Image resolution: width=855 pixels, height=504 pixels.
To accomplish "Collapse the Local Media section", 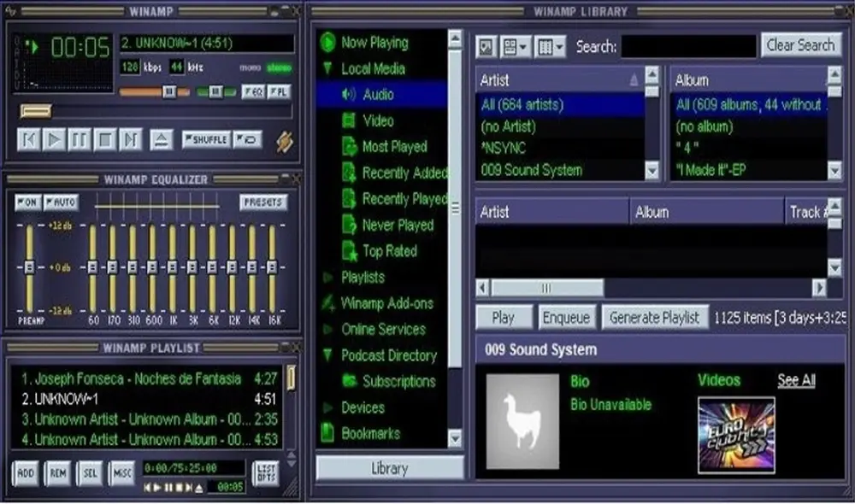I will (328, 68).
